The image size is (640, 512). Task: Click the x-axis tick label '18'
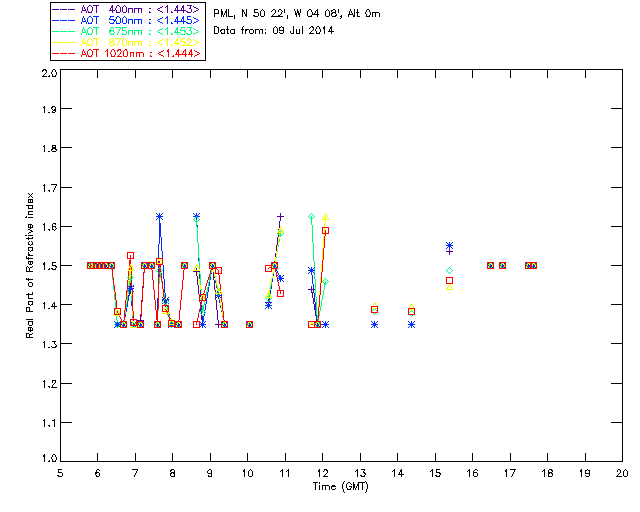(x=547, y=473)
